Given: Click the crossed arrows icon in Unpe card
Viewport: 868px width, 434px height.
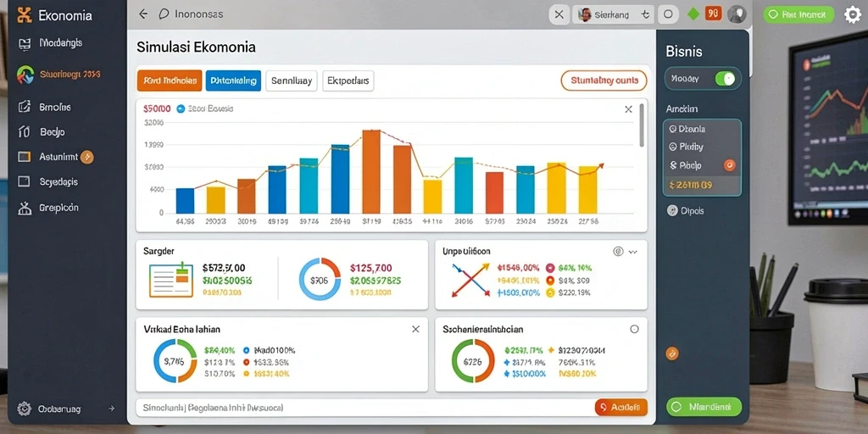Looking at the screenshot, I should [470, 280].
